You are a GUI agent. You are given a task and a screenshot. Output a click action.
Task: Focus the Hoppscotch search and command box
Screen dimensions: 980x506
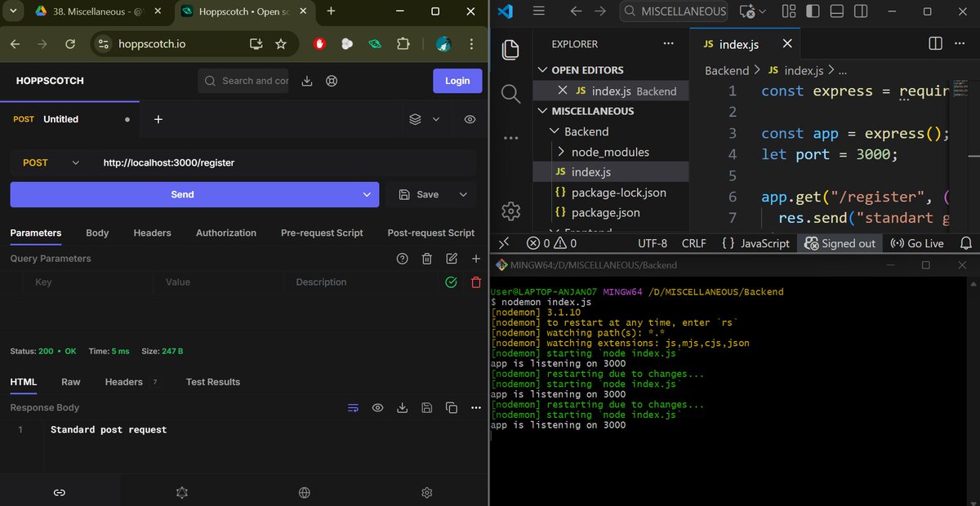243,81
